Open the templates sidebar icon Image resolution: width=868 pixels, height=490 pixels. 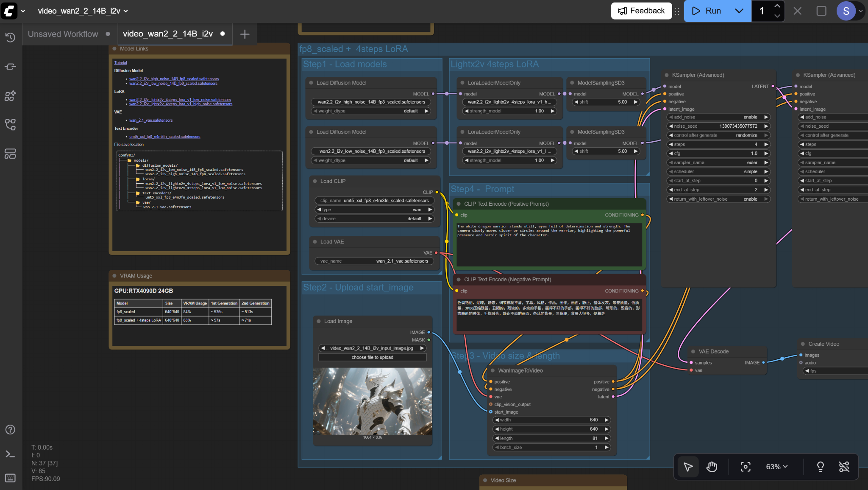(10, 154)
